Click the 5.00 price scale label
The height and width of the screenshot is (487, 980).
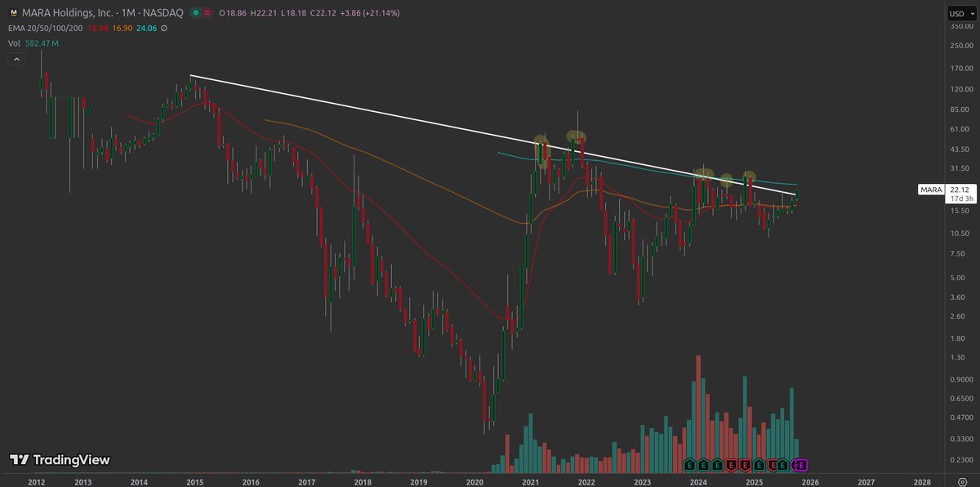[x=957, y=277]
